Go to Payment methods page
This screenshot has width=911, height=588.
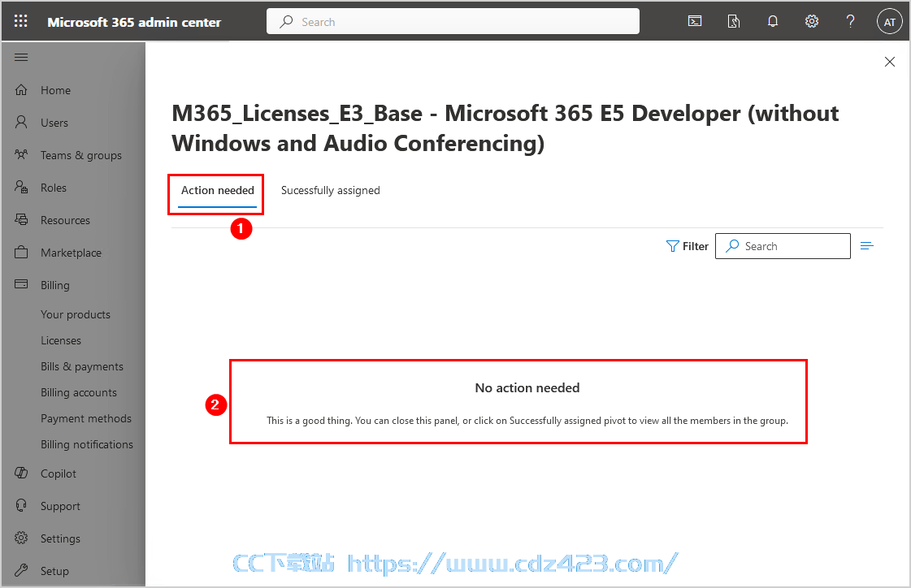tap(86, 418)
